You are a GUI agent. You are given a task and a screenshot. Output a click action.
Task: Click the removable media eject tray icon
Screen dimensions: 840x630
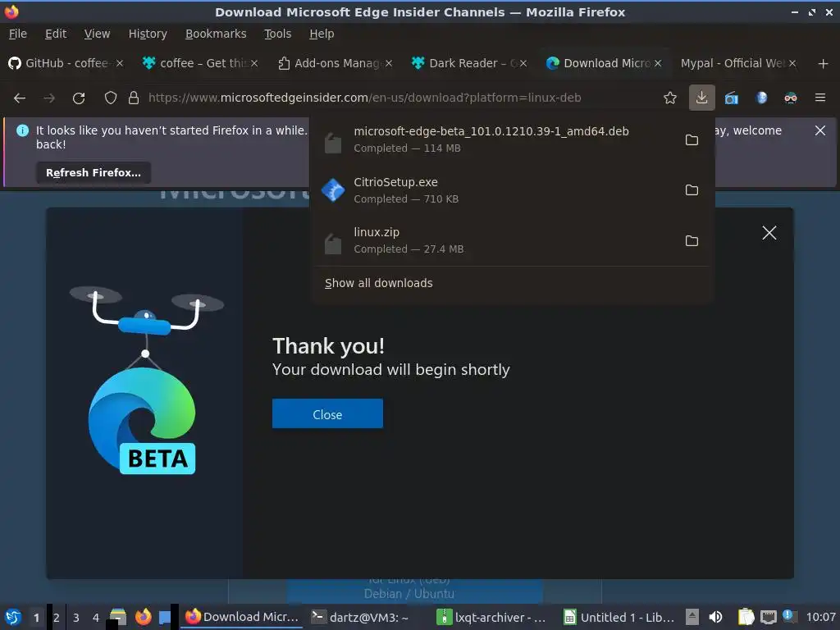[692, 617]
